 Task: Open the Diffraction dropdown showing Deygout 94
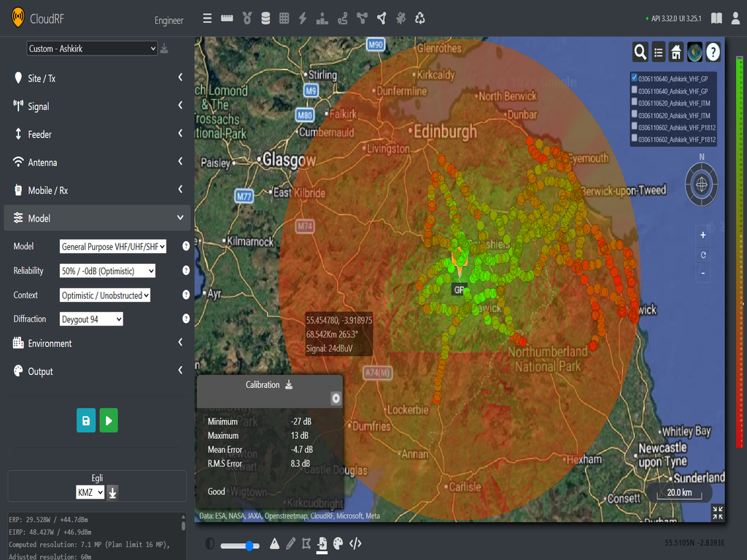click(90, 319)
